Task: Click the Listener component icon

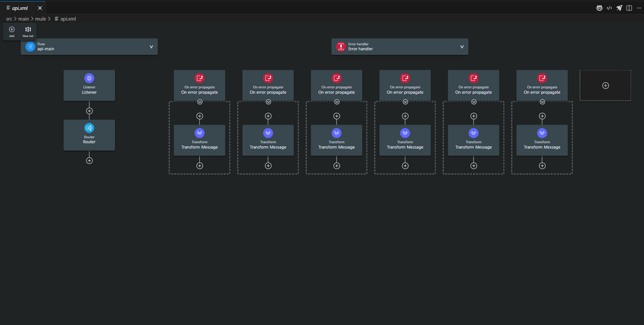Action: [89, 78]
